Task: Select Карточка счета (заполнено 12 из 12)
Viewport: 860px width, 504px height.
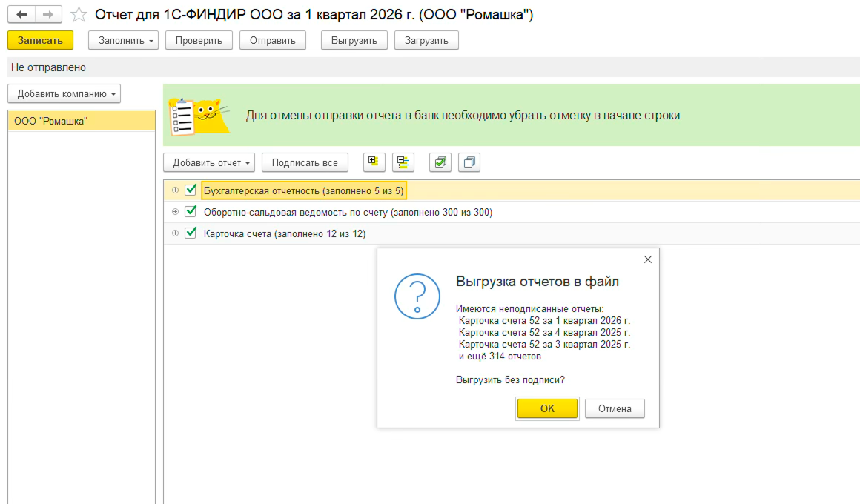Action: click(x=285, y=233)
